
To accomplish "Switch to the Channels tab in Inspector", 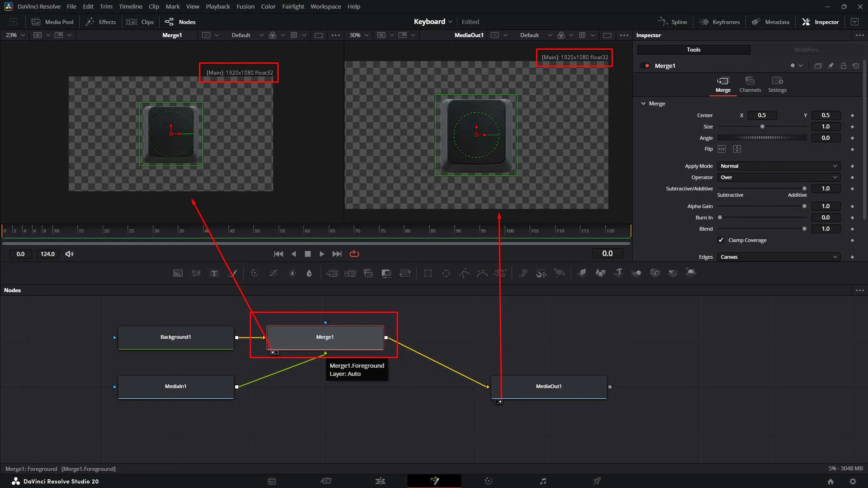I will point(750,85).
